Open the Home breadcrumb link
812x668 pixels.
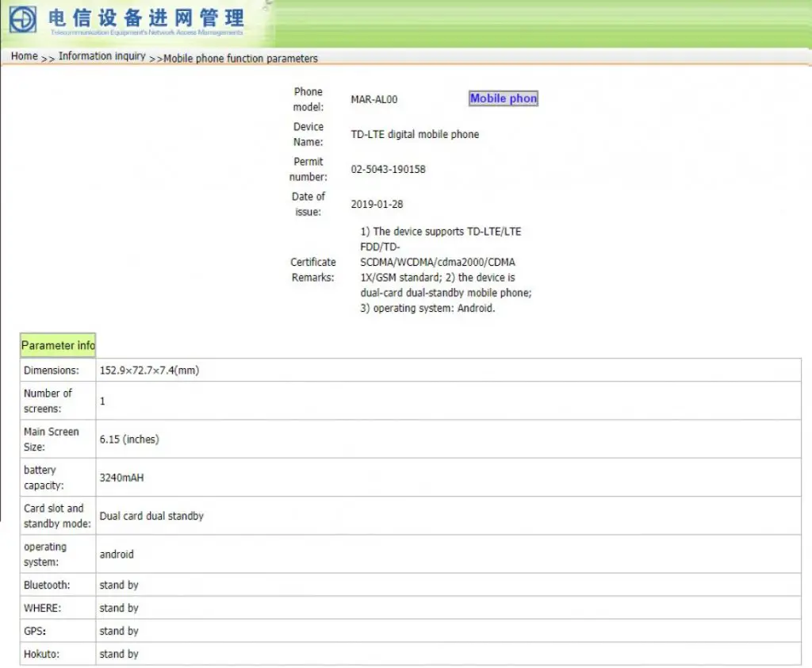click(25, 56)
